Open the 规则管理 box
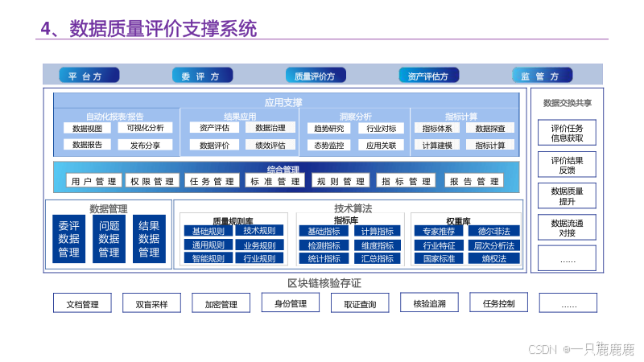Viewport: 644px width, 362px height. pyautogui.click(x=341, y=181)
